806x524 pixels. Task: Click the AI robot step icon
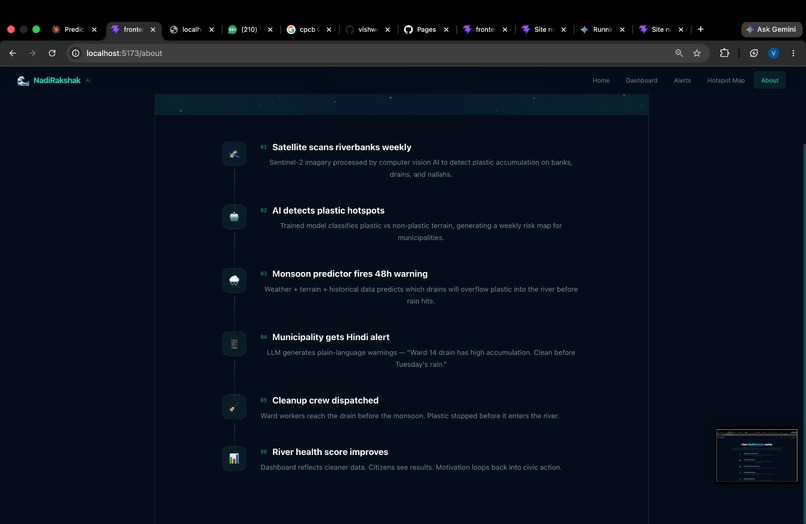pyautogui.click(x=234, y=217)
